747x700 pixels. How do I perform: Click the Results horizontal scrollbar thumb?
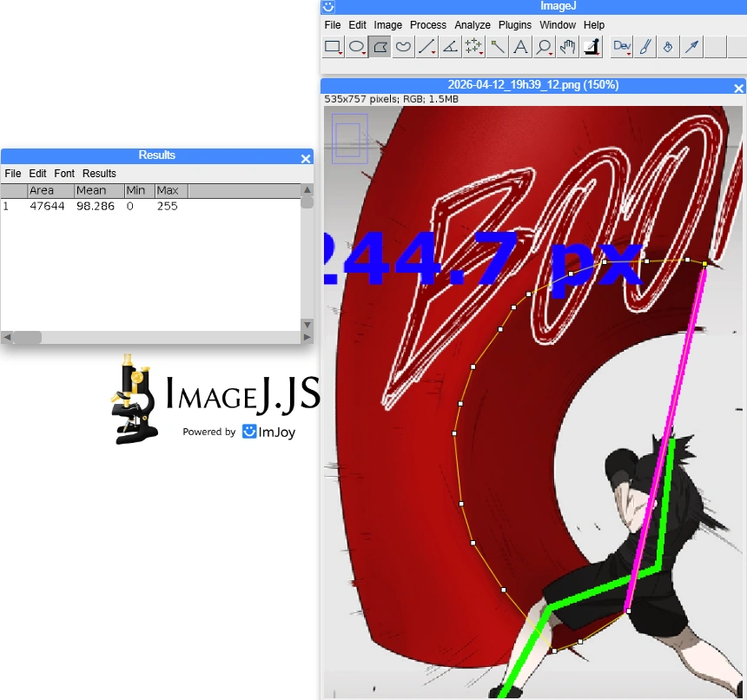[x=27, y=337]
